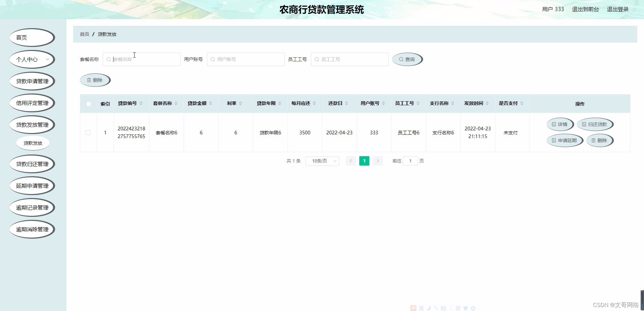The width and height of the screenshot is (644, 311).
Task: Click magnifier icon in 套餐名称 search field
Action: 108,59
